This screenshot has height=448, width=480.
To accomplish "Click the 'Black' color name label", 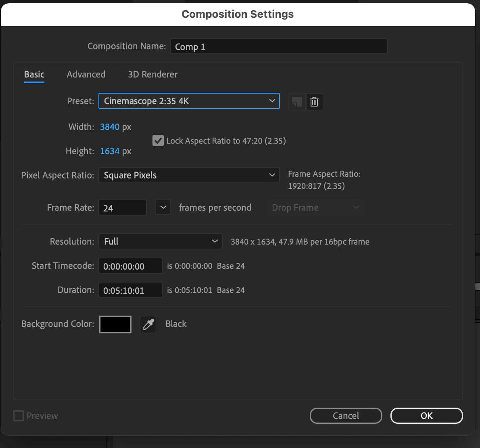I will point(176,324).
